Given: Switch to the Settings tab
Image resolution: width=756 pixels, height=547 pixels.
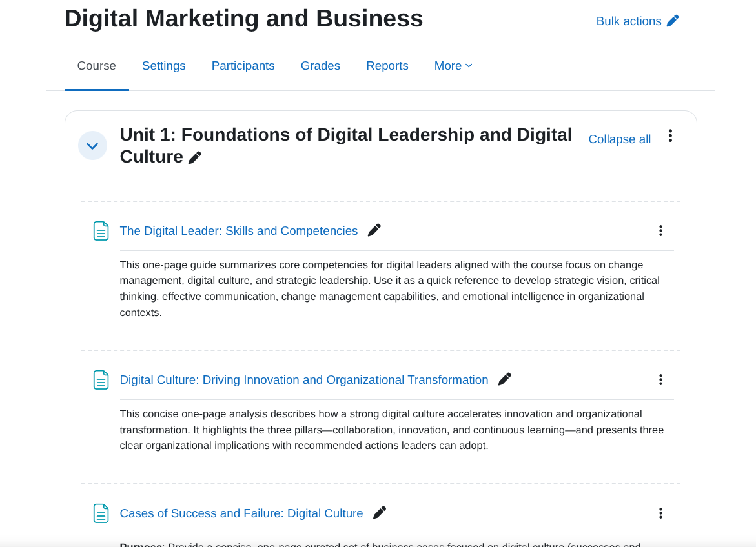Looking at the screenshot, I should tap(163, 65).
